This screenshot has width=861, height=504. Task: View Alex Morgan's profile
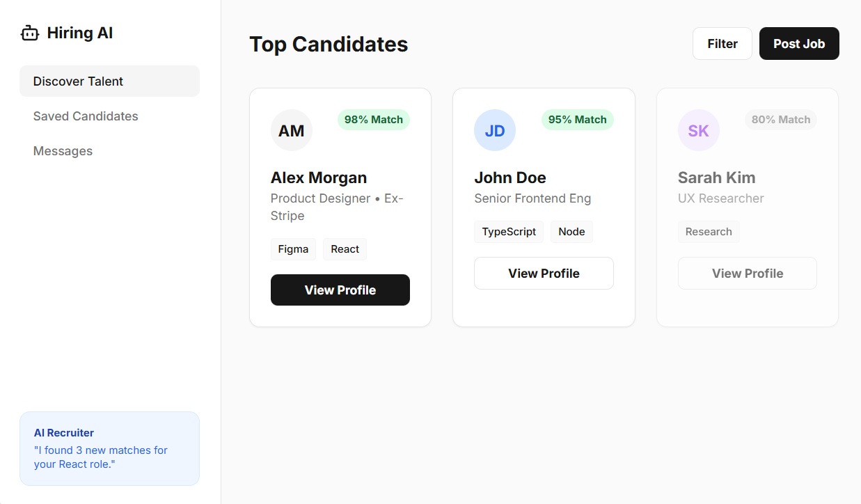click(340, 290)
